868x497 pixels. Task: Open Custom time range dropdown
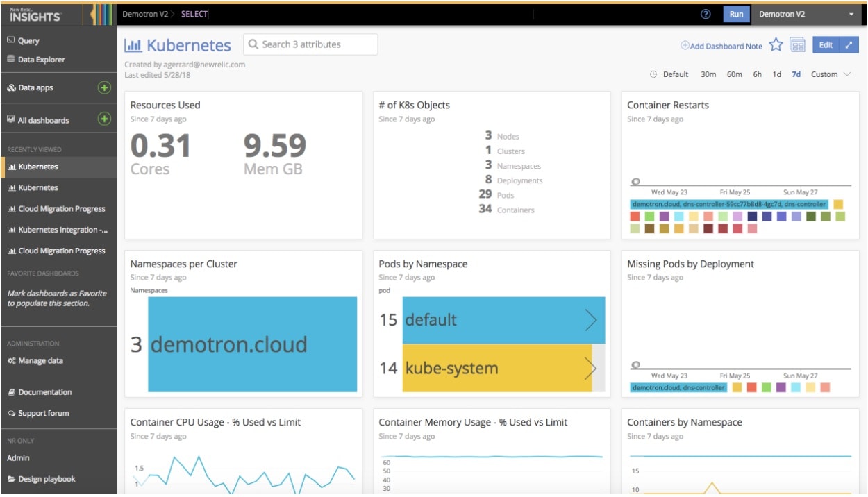(x=831, y=74)
